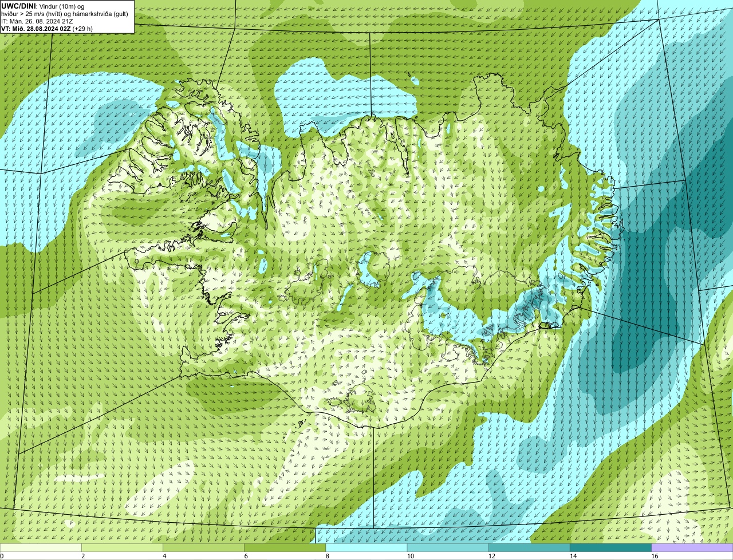Click the legend scale label "10"
This screenshot has width=733, height=560.
(x=410, y=556)
